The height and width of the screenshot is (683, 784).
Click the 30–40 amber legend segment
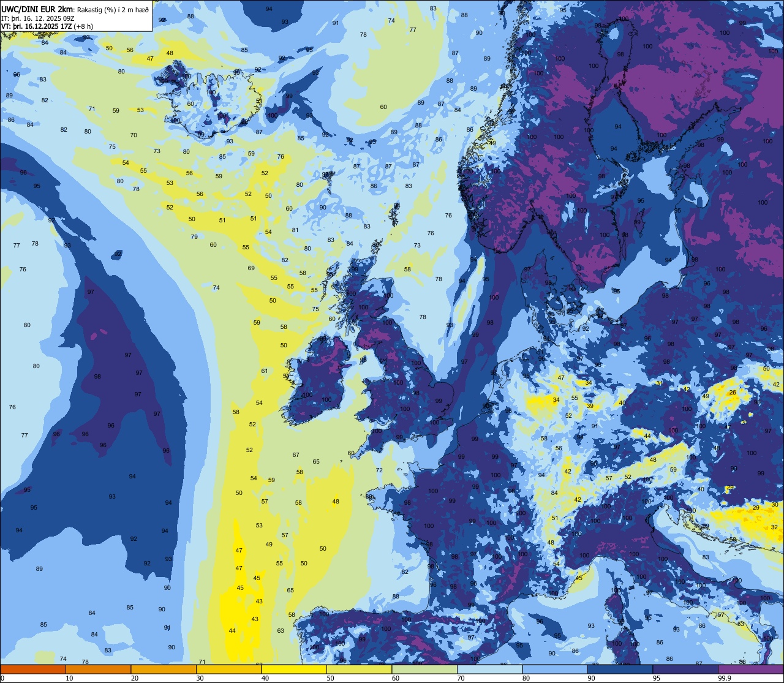228,669
